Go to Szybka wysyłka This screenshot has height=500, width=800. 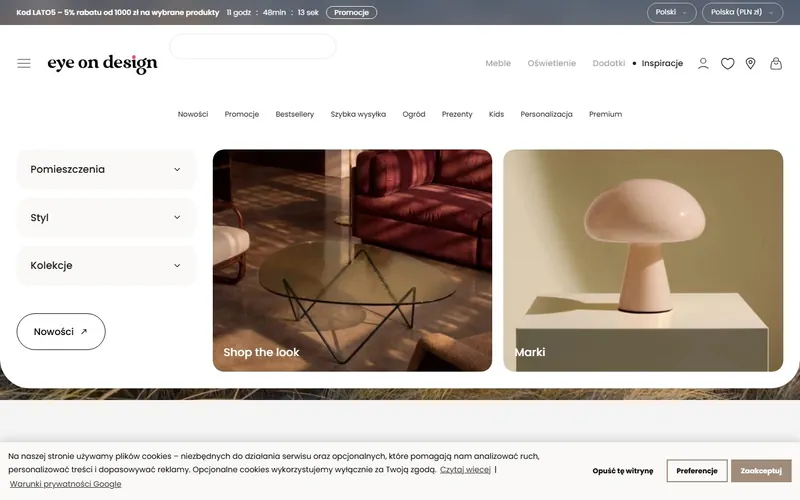pyautogui.click(x=358, y=114)
